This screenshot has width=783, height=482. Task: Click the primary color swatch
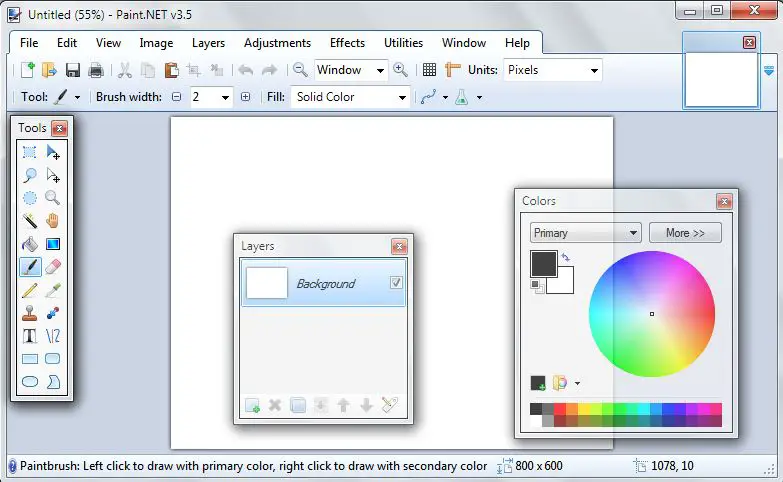tap(543, 263)
